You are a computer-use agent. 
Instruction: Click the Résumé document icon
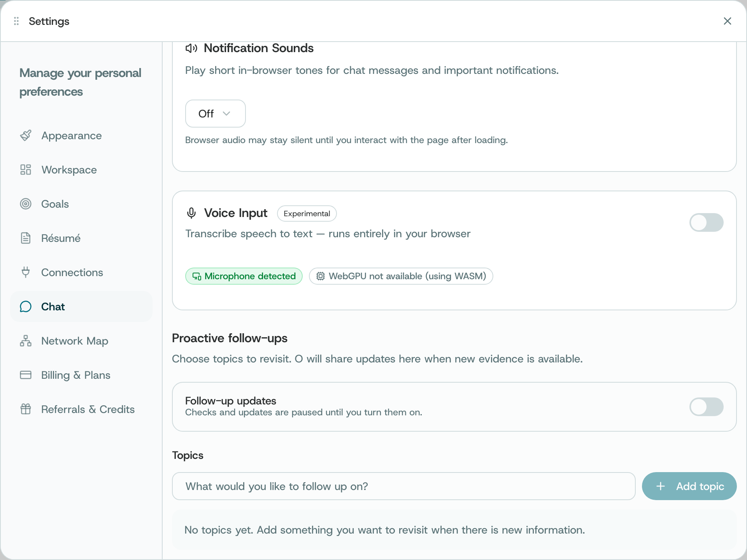point(26,238)
